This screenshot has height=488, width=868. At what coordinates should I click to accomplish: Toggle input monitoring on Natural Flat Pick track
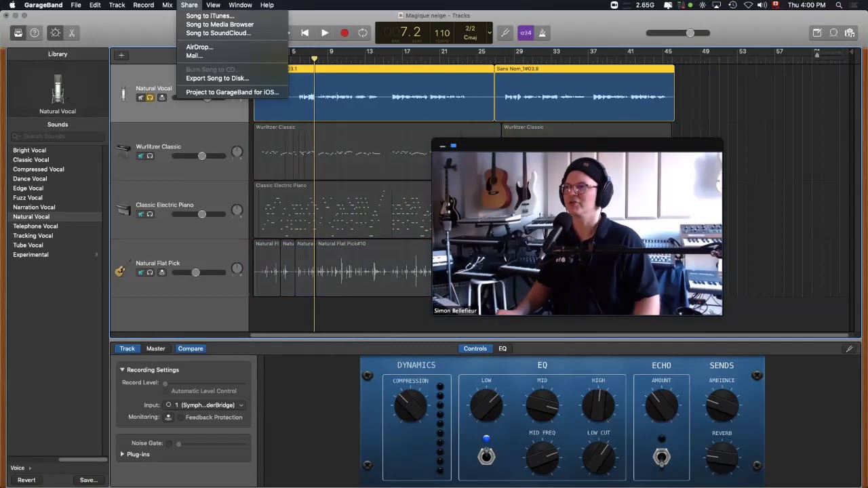(161, 272)
